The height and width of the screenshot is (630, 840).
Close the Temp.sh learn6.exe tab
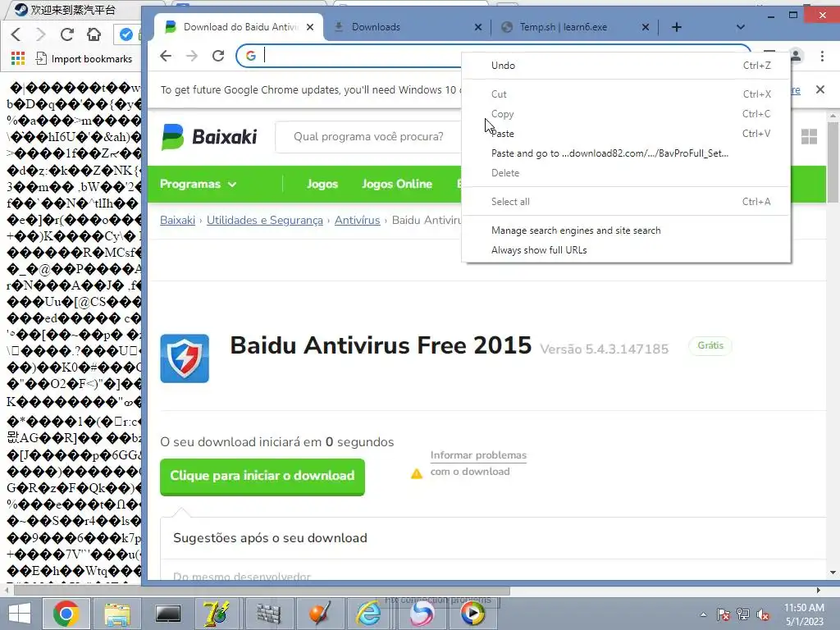coord(646,27)
